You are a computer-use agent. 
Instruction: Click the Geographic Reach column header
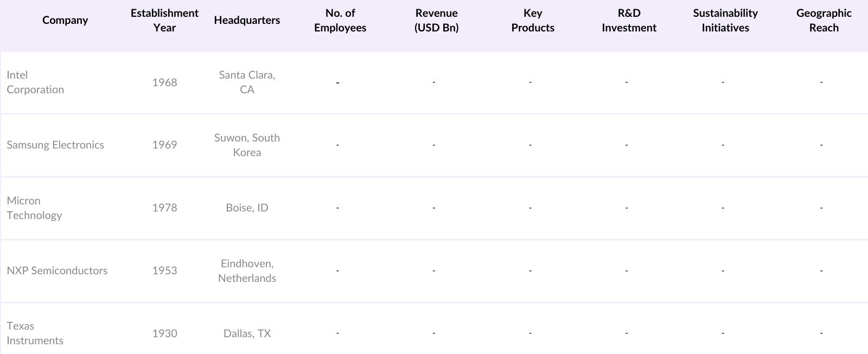tap(824, 21)
